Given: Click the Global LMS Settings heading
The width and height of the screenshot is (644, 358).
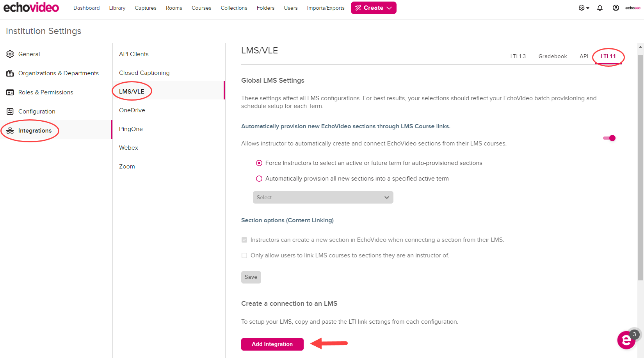Looking at the screenshot, I should click(273, 81).
